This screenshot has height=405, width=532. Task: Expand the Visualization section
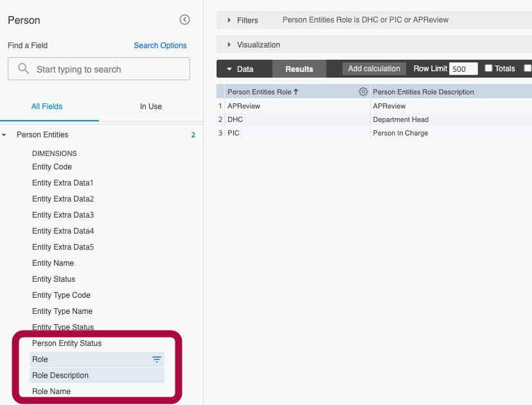[229, 45]
